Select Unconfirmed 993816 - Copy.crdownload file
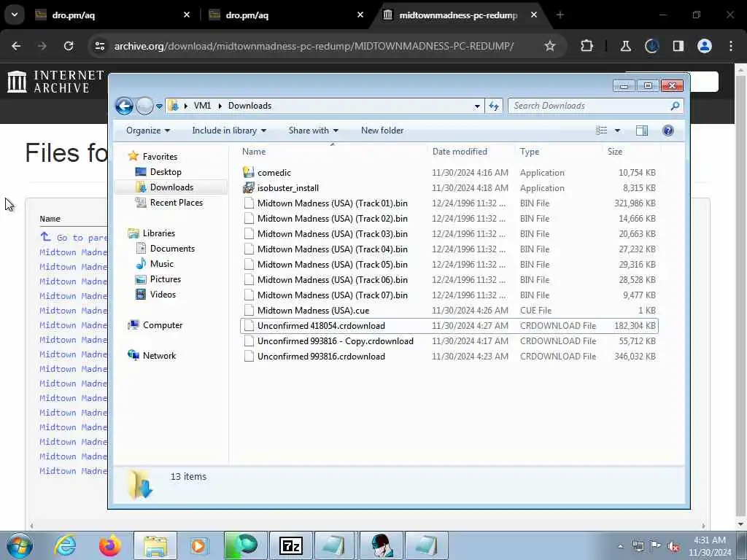The height and width of the screenshot is (560, 747). point(336,341)
